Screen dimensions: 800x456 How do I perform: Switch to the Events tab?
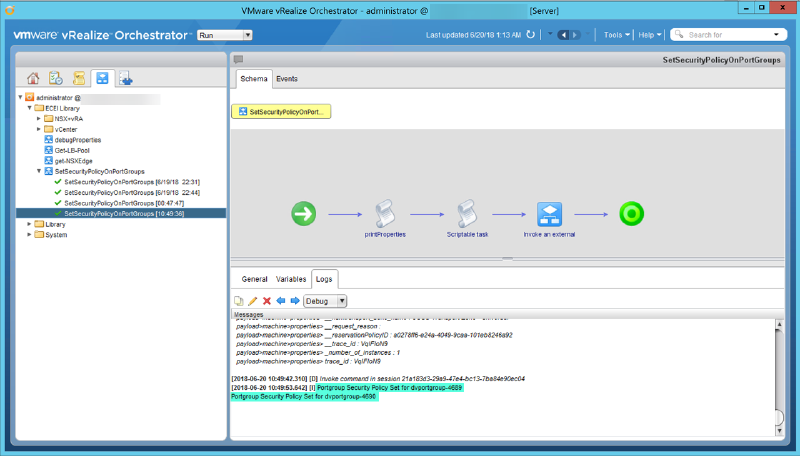point(287,79)
